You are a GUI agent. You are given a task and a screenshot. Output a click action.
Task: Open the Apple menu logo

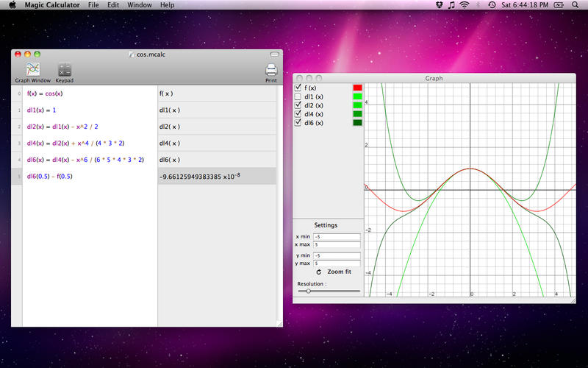pos(12,4)
